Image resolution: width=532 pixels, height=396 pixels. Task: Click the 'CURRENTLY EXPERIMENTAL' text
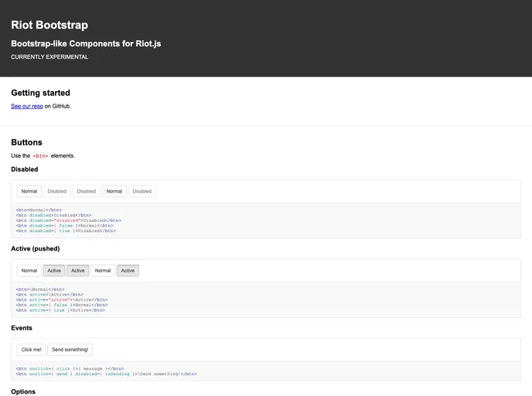point(49,57)
